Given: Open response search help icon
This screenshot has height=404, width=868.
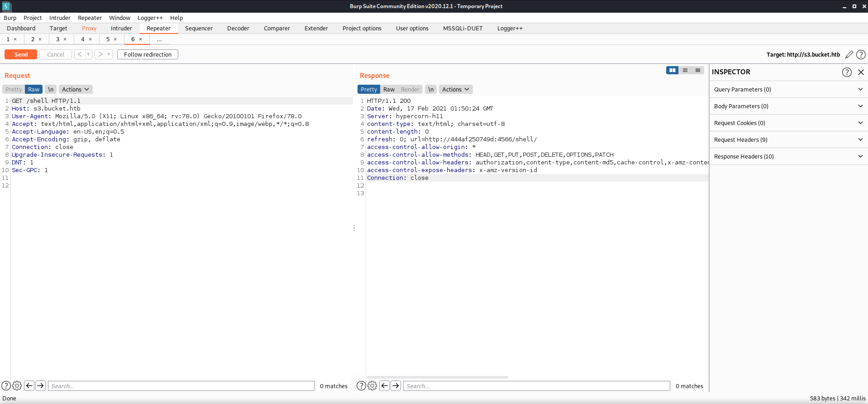Looking at the screenshot, I should point(361,385).
